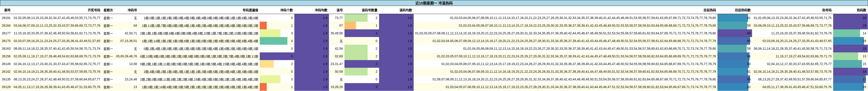Click warm count bar showing 3 in row 26177
868x91 pixels.
point(362,33)
